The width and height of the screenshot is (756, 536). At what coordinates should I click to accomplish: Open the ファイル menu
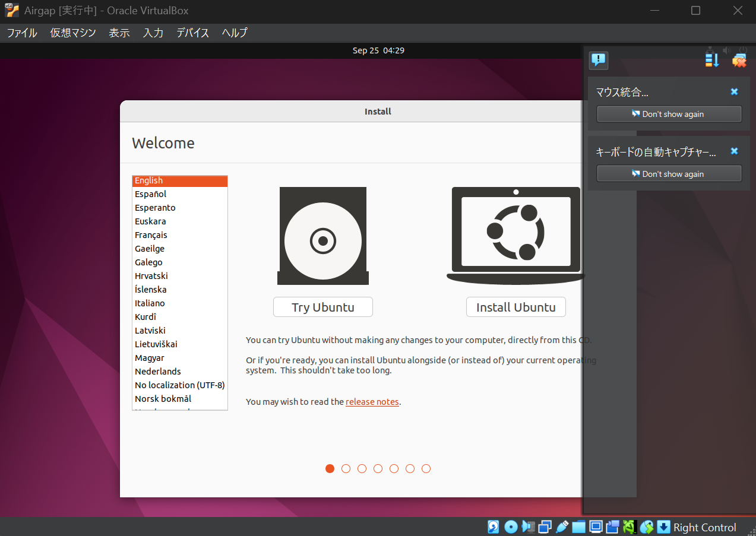click(22, 33)
